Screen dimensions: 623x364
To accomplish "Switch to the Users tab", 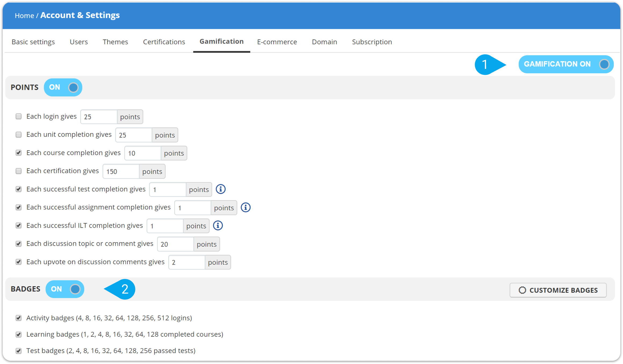I will coord(79,42).
